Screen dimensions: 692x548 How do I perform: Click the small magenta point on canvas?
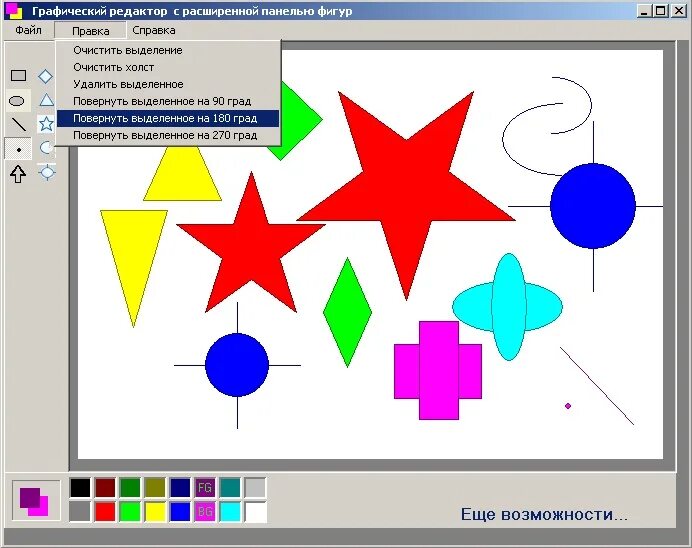568,406
